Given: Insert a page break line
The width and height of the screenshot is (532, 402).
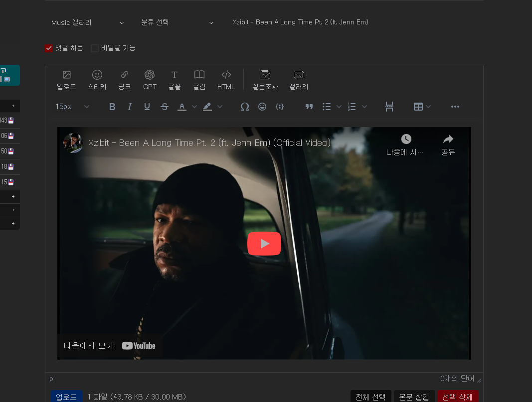Looking at the screenshot, I should [389, 107].
